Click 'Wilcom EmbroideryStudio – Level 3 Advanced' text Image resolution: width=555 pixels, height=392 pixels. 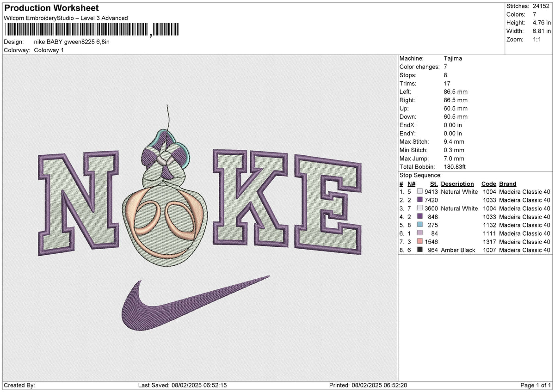pyautogui.click(x=66, y=18)
